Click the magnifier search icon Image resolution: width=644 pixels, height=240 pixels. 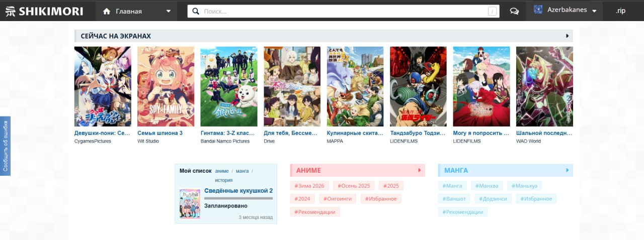(x=196, y=11)
